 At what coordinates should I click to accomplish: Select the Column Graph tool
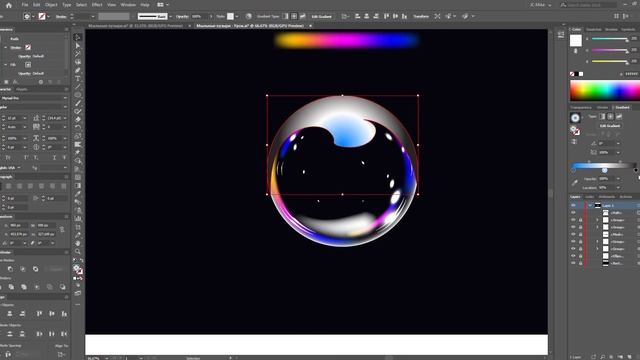78,218
